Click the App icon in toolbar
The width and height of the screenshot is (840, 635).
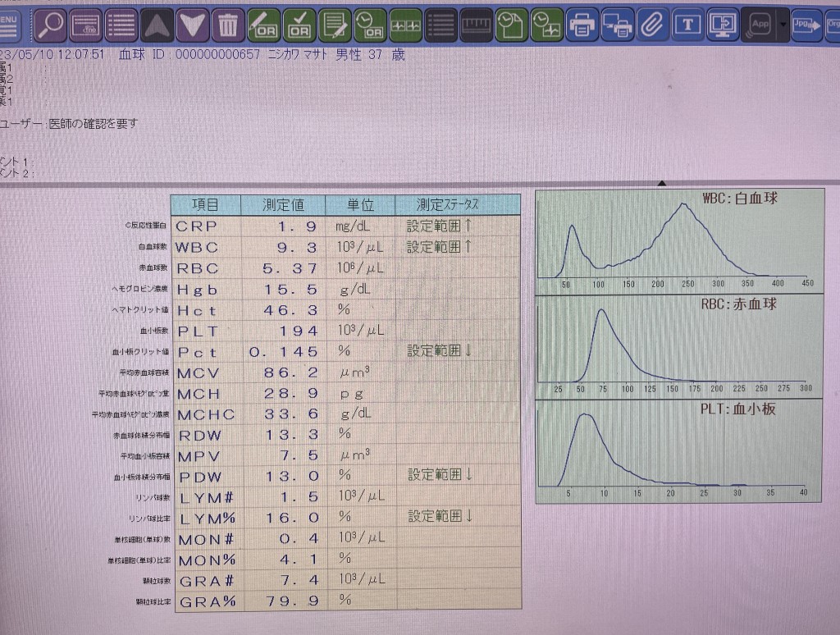759,25
